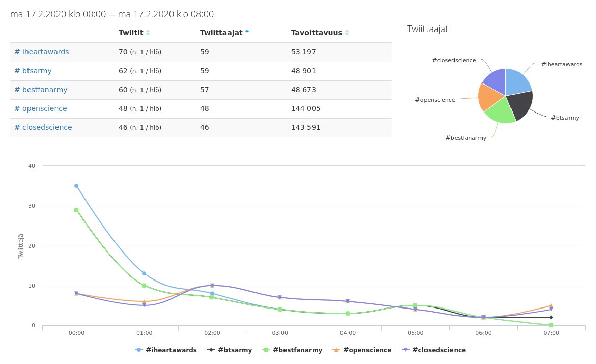596x364 pixels.
Task: Select the reach value 48 673
Action: [x=303, y=90]
